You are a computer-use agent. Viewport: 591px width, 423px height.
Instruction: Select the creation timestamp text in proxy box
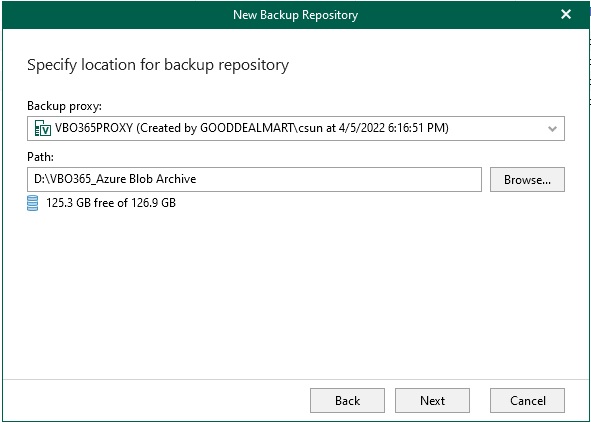click(392, 128)
